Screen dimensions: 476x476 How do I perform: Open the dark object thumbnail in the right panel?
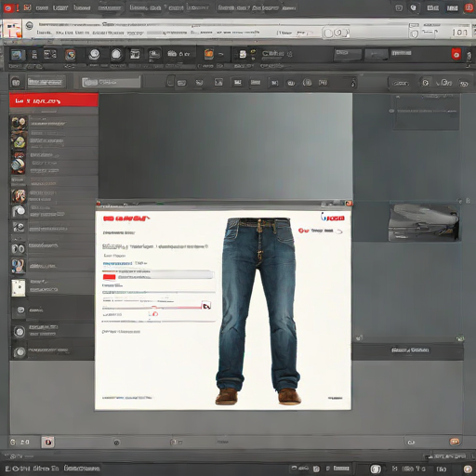[x=424, y=222]
